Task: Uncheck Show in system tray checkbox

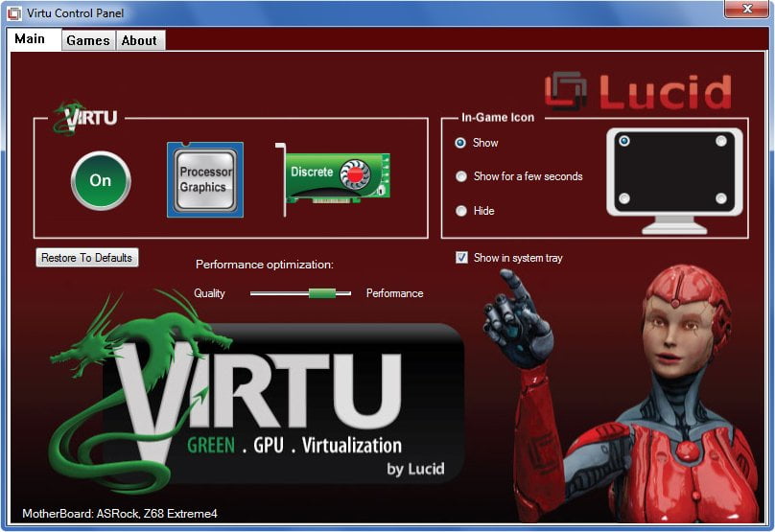Action: point(461,257)
